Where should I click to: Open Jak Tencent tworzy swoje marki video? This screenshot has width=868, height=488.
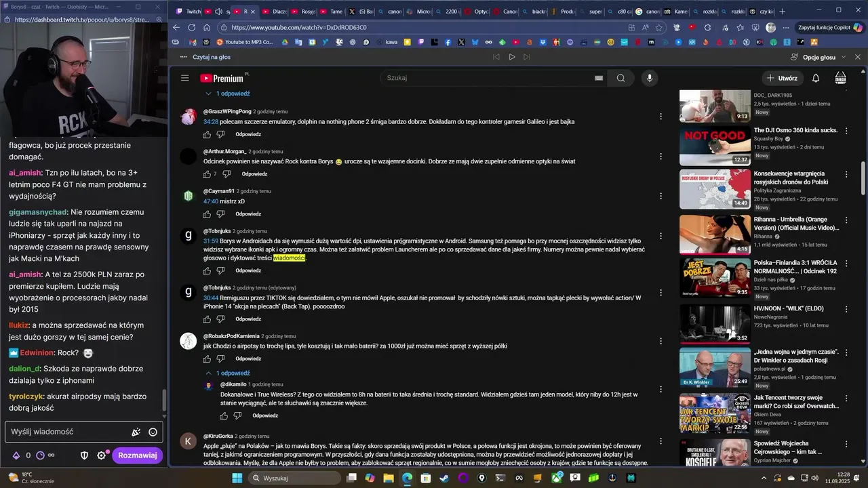(715, 413)
